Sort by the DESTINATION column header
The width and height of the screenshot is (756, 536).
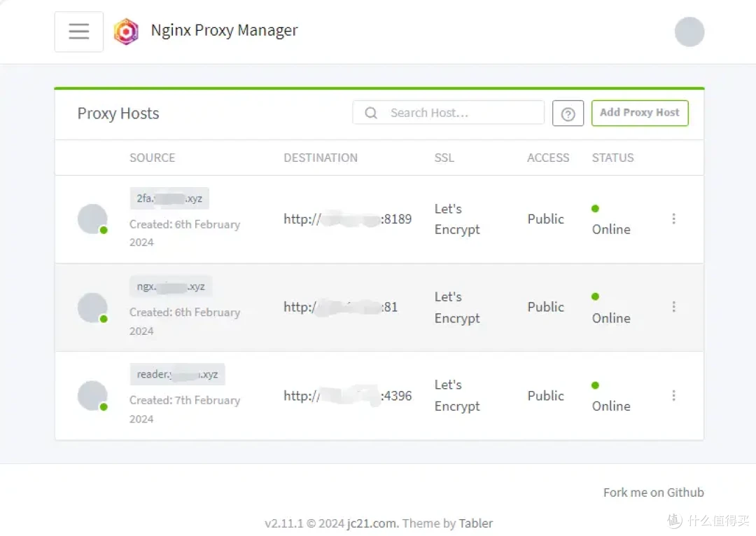point(321,158)
